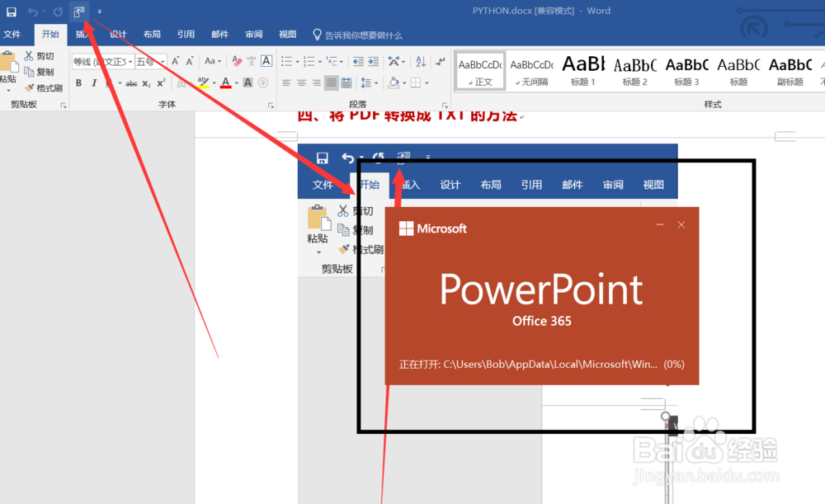Image resolution: width=825 pixels, height=504 pixels.
Task: Increase paragraph indent
Action: 373,62
